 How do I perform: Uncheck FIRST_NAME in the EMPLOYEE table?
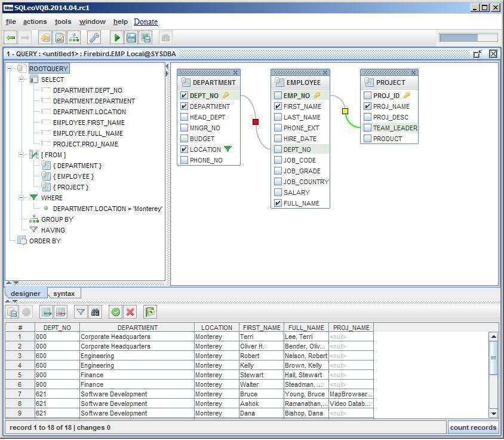coord(278,106)
